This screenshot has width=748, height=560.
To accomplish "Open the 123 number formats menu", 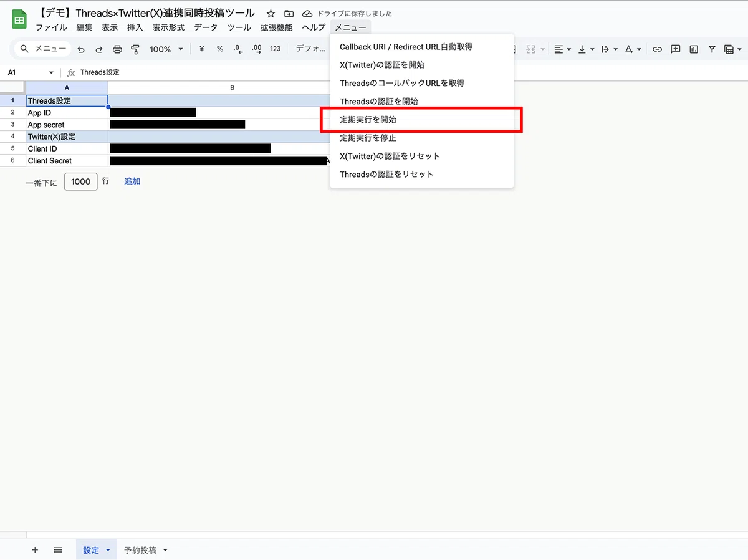I will point(276,49).
